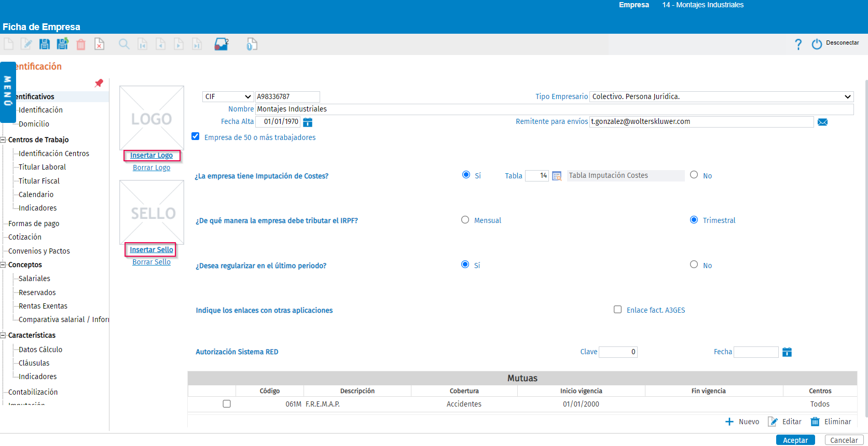The width and height of the screenshot is (868, 446).
Task: Click the Remitente para envíos email field
Action: coord(701,122)
